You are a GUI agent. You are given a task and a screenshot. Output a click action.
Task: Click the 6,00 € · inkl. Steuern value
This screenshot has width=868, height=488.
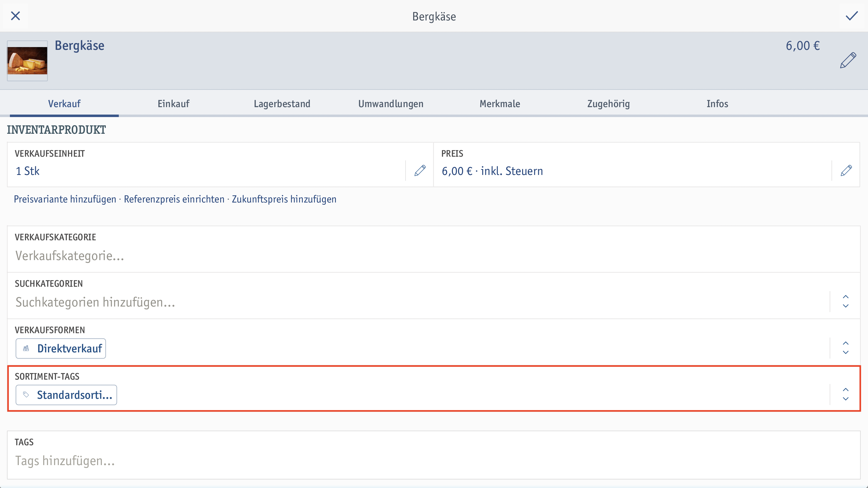(492, 171)
